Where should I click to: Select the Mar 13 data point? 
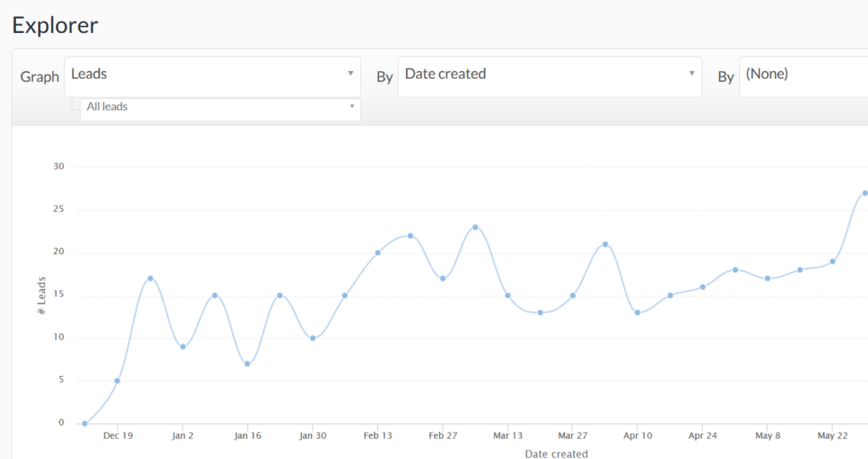tap(508, 296)
